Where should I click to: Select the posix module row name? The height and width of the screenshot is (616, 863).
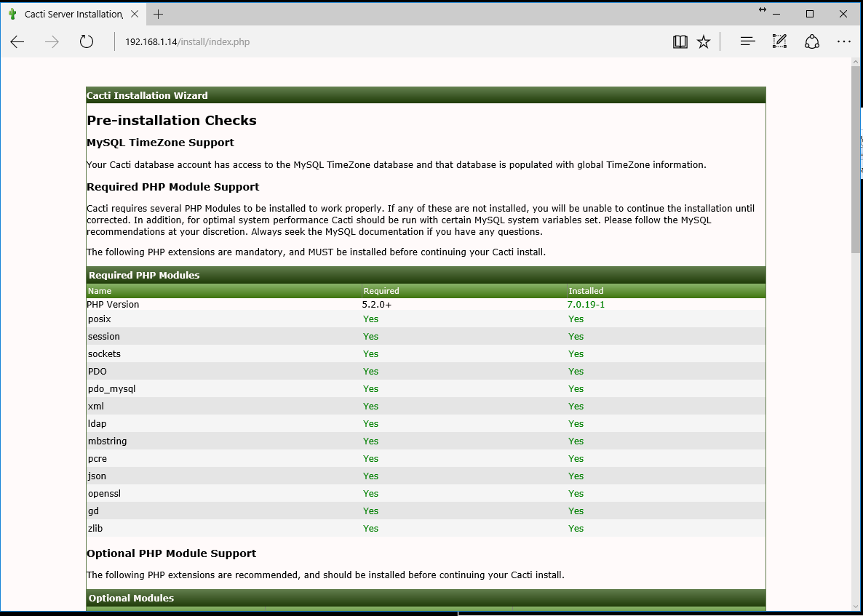click(x=99, y=319)
